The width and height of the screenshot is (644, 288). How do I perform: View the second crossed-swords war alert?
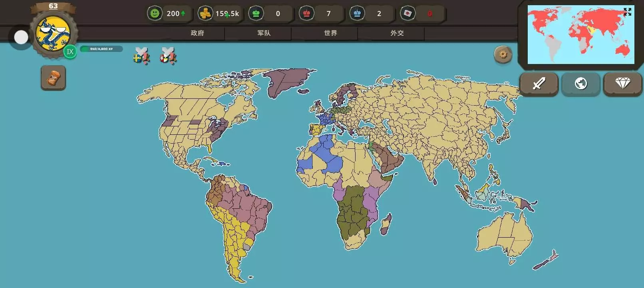point(168,56)
